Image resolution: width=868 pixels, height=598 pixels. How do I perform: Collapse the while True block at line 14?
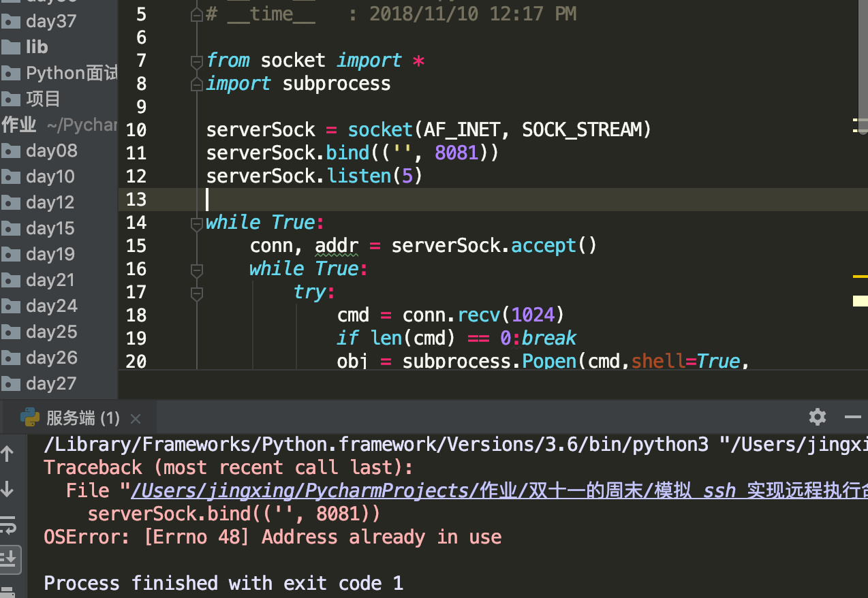196,223
